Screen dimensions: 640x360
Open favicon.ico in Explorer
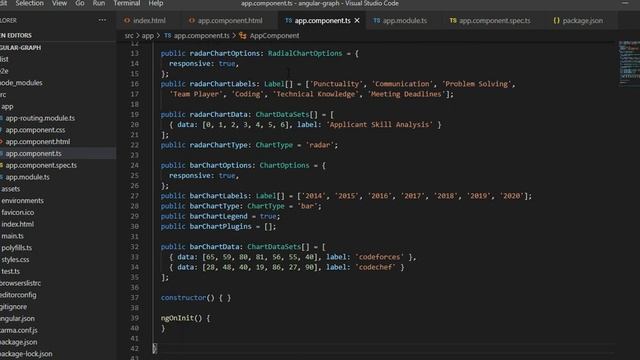pos(18,213)
